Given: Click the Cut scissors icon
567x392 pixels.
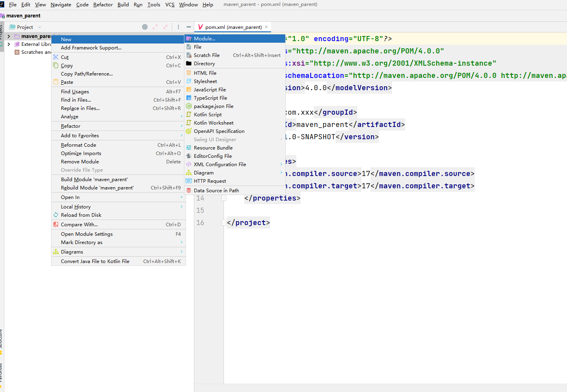Looking at the screenshot, I should coord(56,57).
